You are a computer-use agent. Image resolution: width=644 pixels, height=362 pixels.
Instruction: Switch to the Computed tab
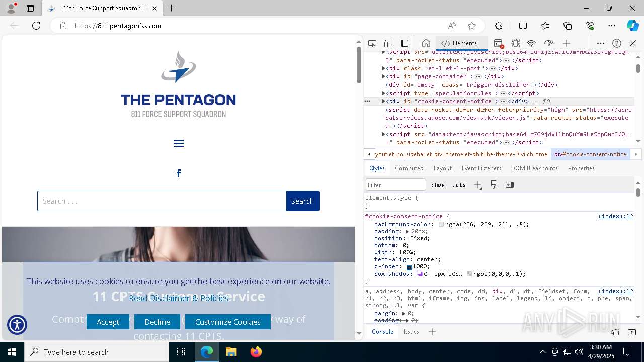409,168
